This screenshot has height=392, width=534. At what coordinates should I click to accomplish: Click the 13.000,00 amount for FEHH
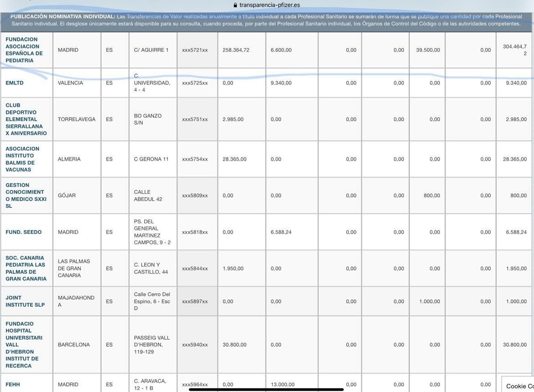pos(283,384)
